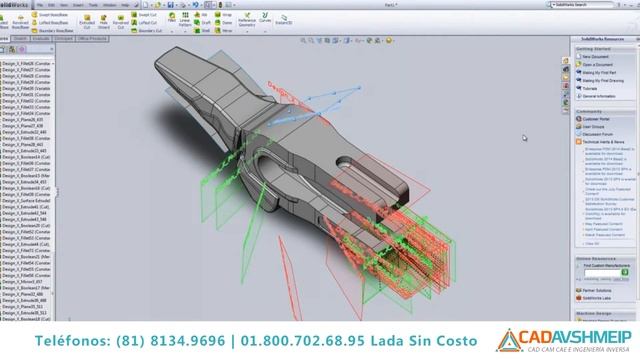Expand the Curves dropdown arrow
This screenshot has width=640, height=360.
(265, 31)
